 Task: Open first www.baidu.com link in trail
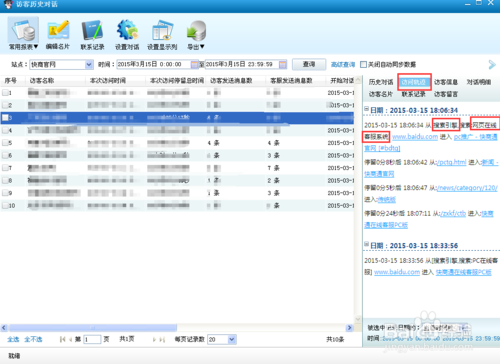point(415,137)
